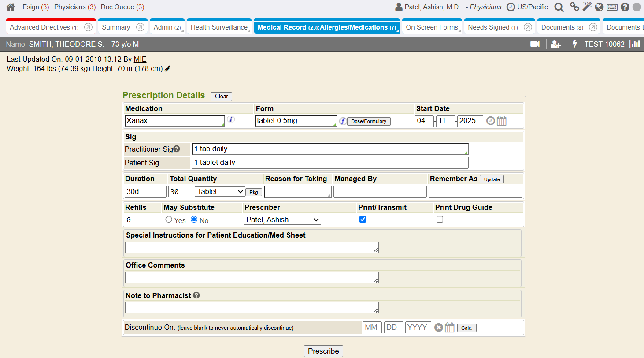
Task: Open the Needs Signed tab
Action: pyautogui.click(x=492, y=27)
